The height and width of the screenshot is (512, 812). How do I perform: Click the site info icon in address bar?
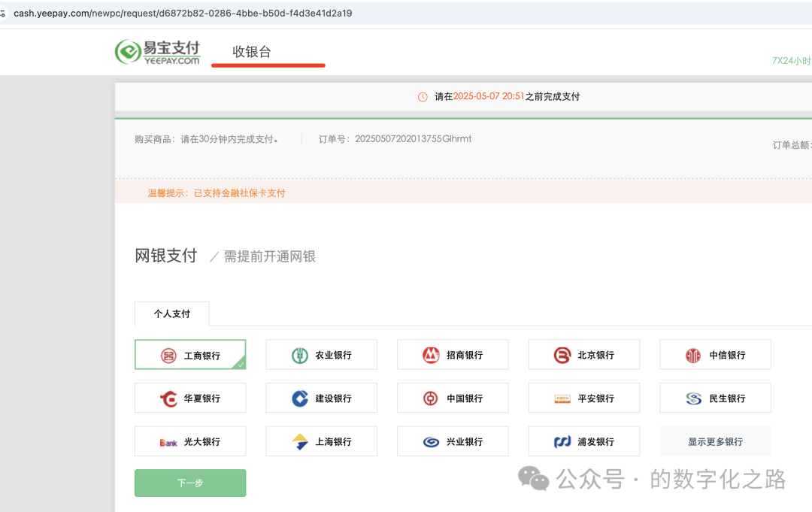[2, 13]
